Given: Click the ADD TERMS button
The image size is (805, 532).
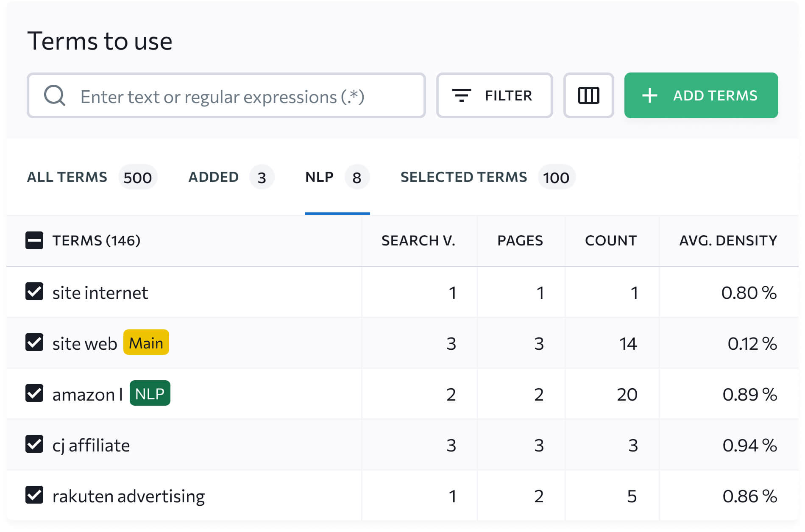Looking at the screenshot, I should [x=701, y=95].
